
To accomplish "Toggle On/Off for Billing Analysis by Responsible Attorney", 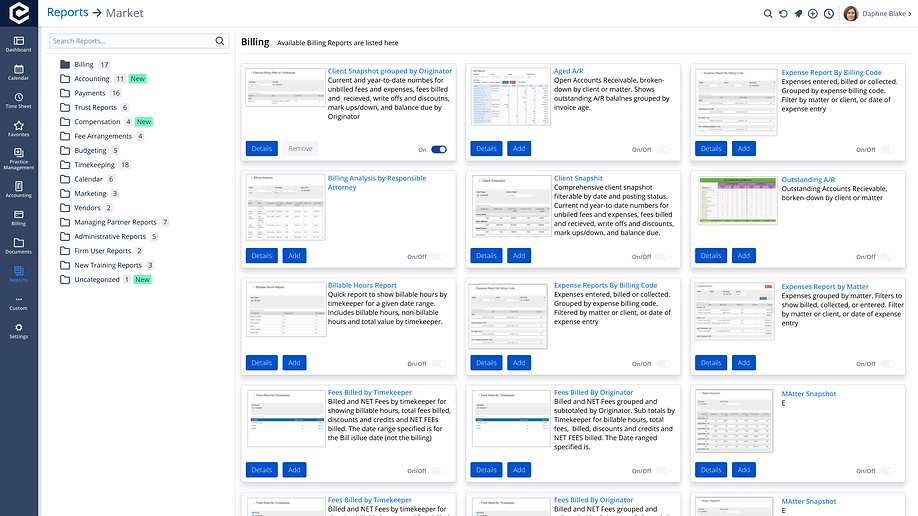I will tap(439, 257).
